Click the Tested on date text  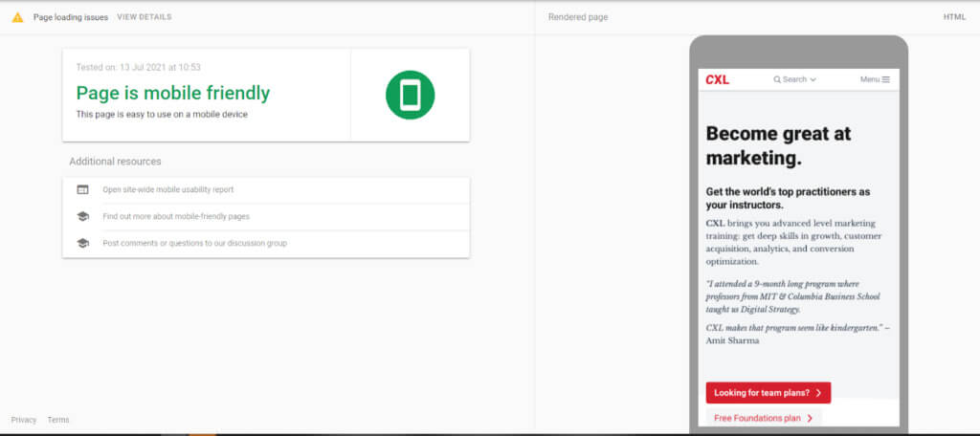138,68
